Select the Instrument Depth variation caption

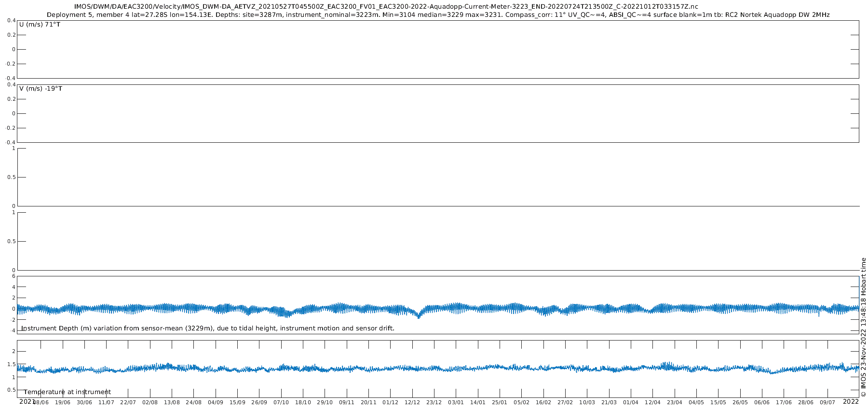coord(208,328)
